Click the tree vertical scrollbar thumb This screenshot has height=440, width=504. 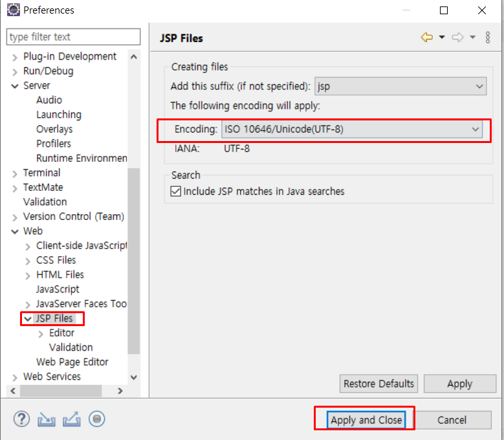pyautogui.click(x=134, y=261)
